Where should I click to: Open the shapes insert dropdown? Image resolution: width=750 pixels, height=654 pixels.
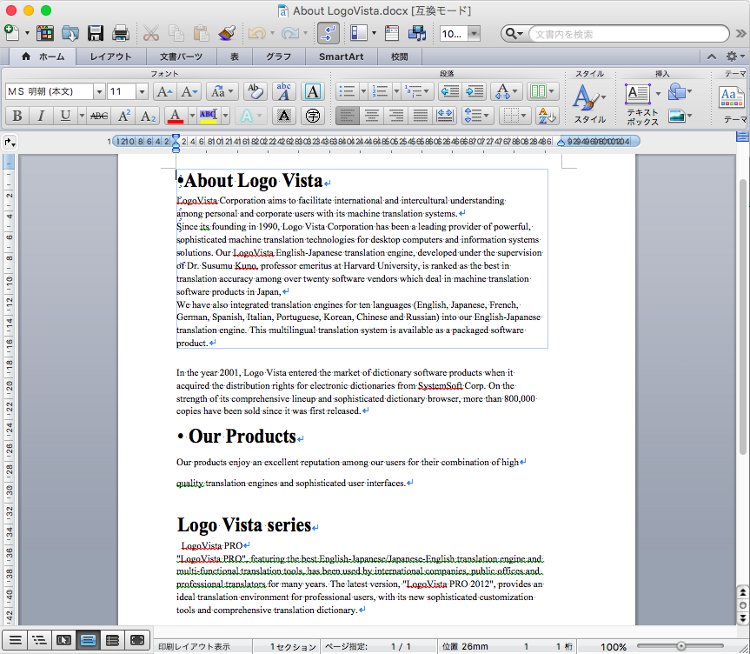tap(680, 91)
